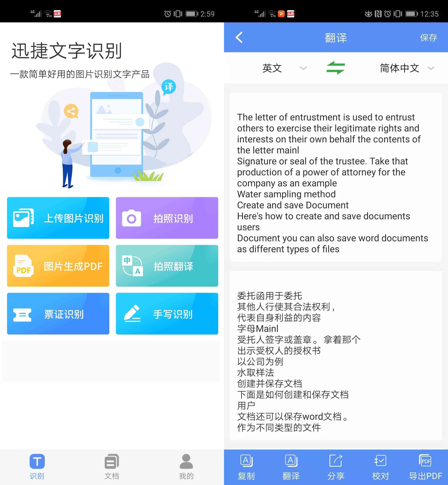The height and width of the screenshot is (485, 448).
Task: Click the back arrow to return
Action: coord(239,37)
